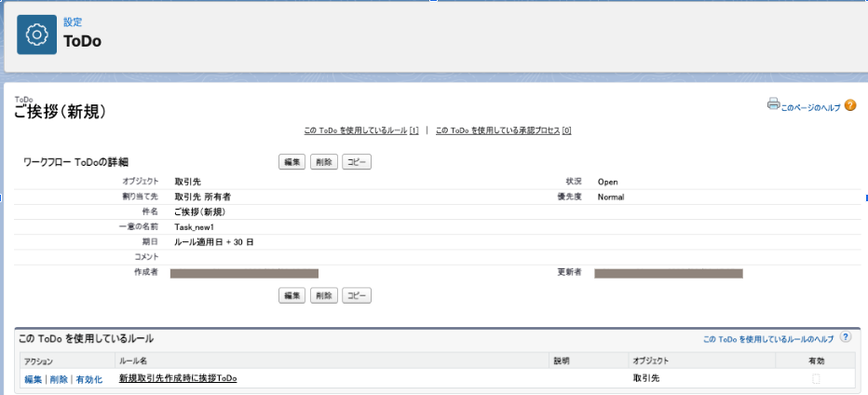Click the bottom 編集 button
The width and height of the screenshot is (868, 395).
point(292,296)
